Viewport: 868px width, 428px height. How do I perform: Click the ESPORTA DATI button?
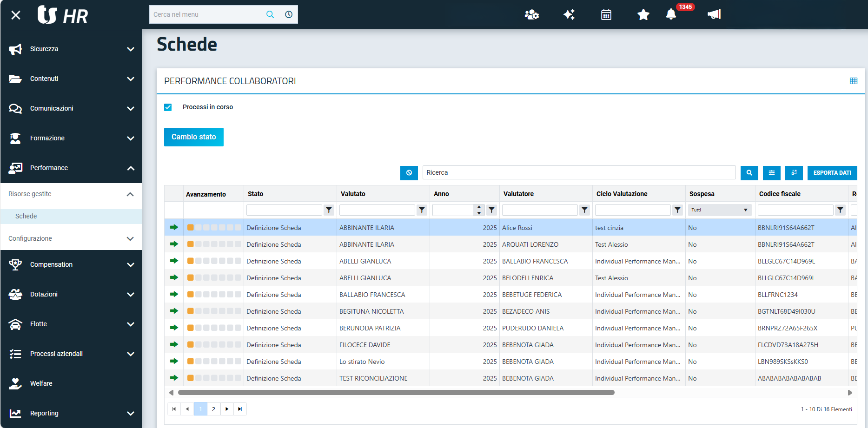coord(832,173)
